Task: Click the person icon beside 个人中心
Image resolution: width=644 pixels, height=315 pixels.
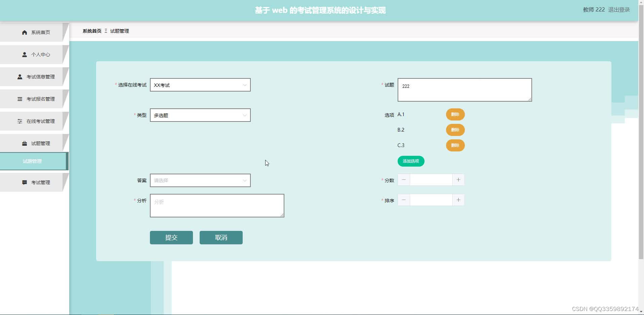Action: tap(25, 55)
